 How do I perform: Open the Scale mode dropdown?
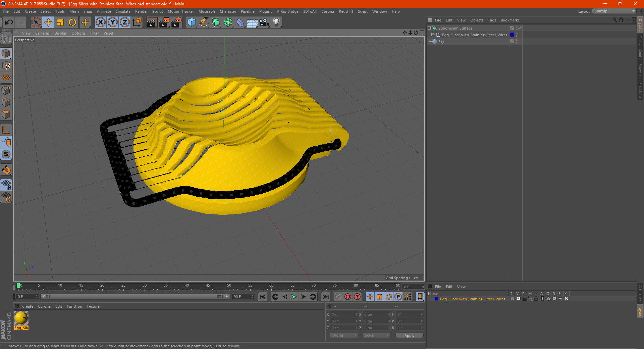[x=376, y=335]
